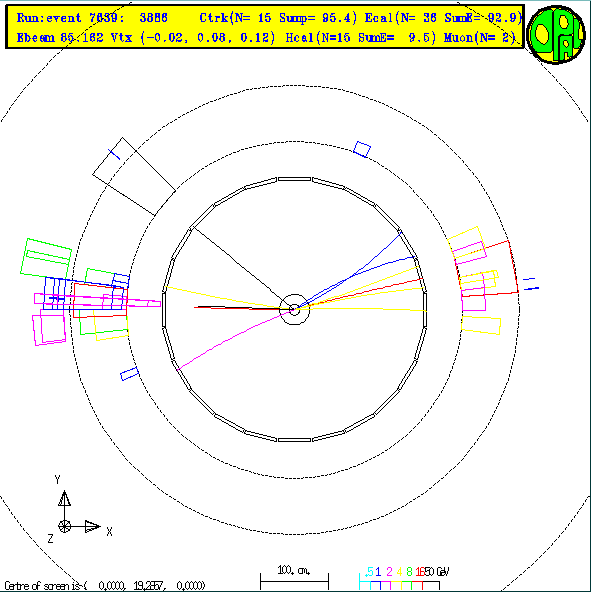Screen dimensions: 591x592
Task: Click the Z axis circle marker
Action: pos(65,526)
